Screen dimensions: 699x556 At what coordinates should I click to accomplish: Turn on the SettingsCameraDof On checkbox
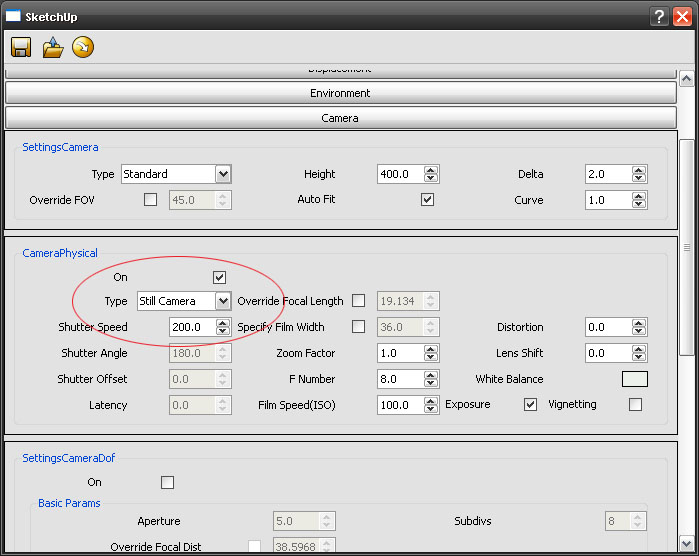[x=168, y=482]
